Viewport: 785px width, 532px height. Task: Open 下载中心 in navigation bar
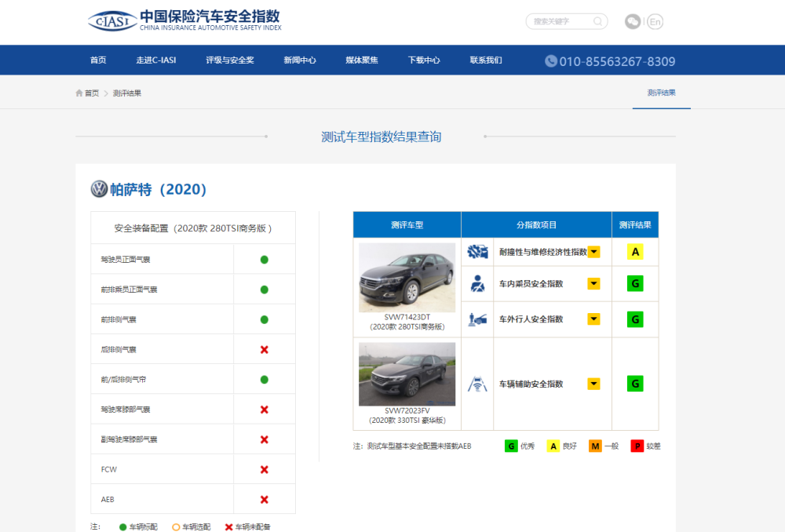[x=424, y=60]
